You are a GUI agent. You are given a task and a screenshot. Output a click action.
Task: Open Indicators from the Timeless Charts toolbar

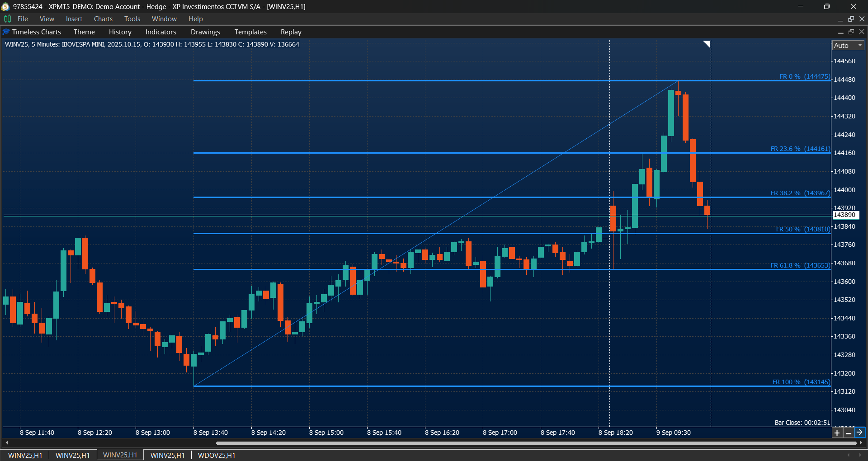(x=160, y=32)
